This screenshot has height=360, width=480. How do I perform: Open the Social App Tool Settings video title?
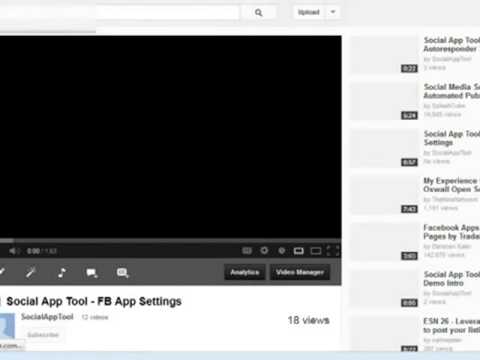point(452,138)
